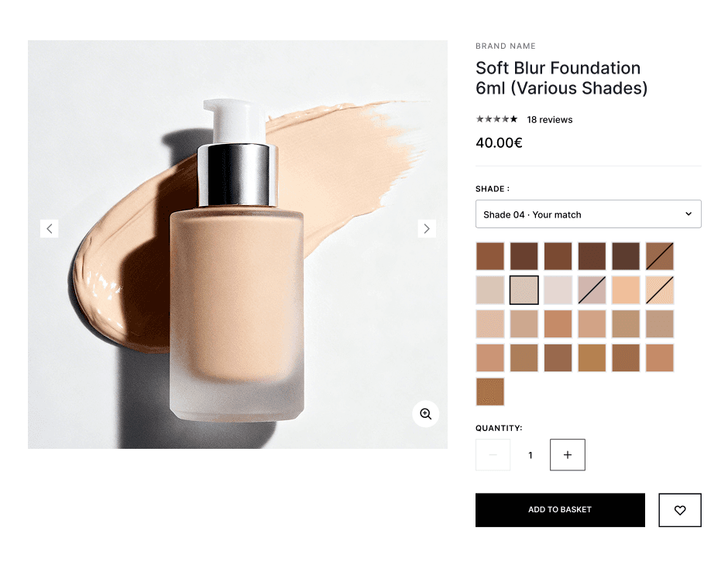The width and height of the screenshot is (728, 568).
Task: Choose the crossed-out brown swatch in top row
Action: [x=660, y=256]
